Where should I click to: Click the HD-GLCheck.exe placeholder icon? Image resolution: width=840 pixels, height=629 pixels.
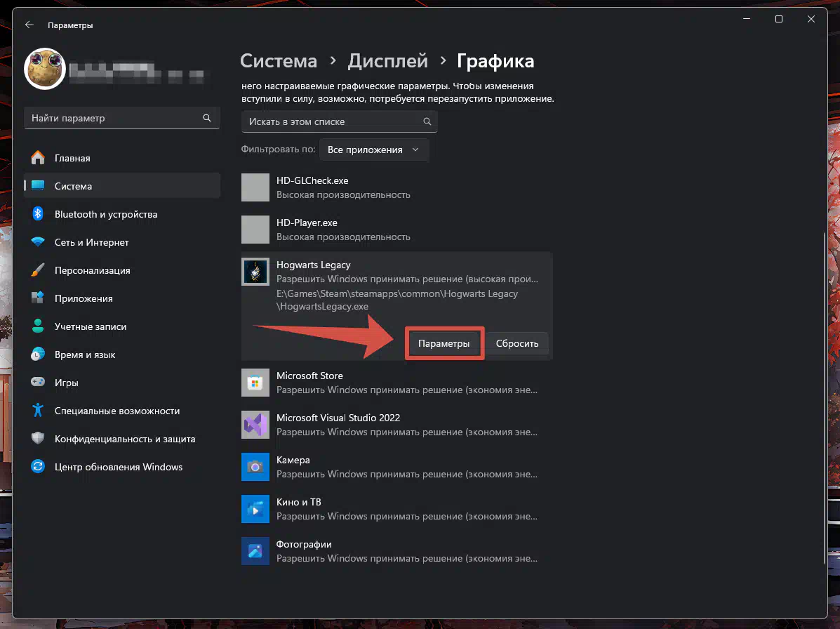click(255, 187)
